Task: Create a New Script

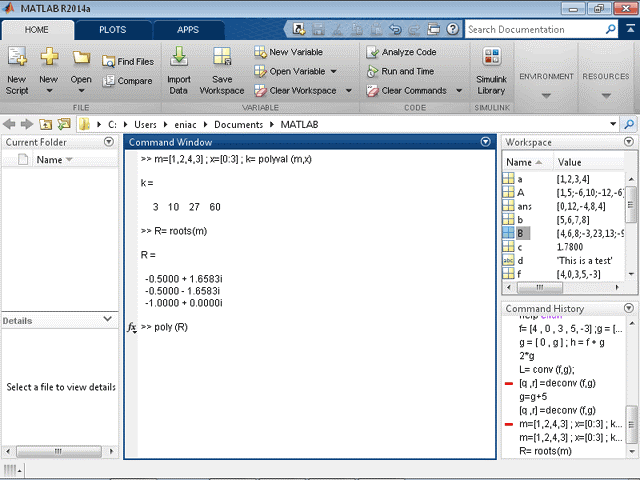Action: pos(17,70)
